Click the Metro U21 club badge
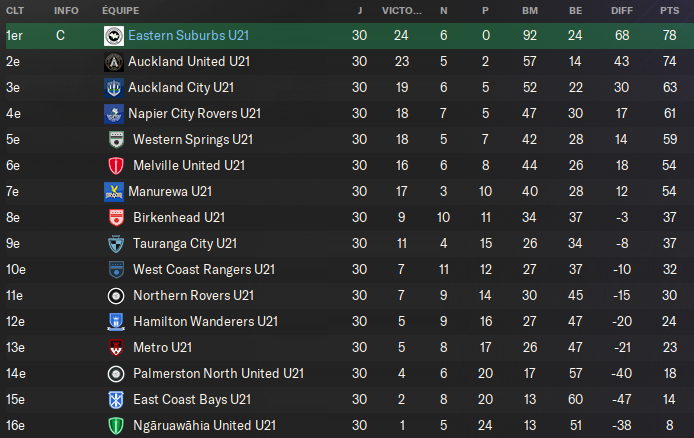The height and width of the screenshot is (438, 694). [116, 348]
